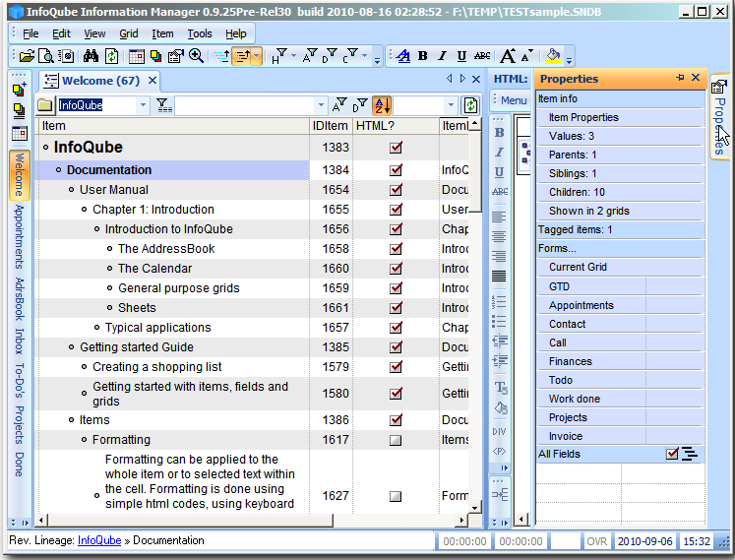The height and width of the screenshot is (560, 735).
Task: Toggle the All Fields checkbox
Action: coord(672,454)
